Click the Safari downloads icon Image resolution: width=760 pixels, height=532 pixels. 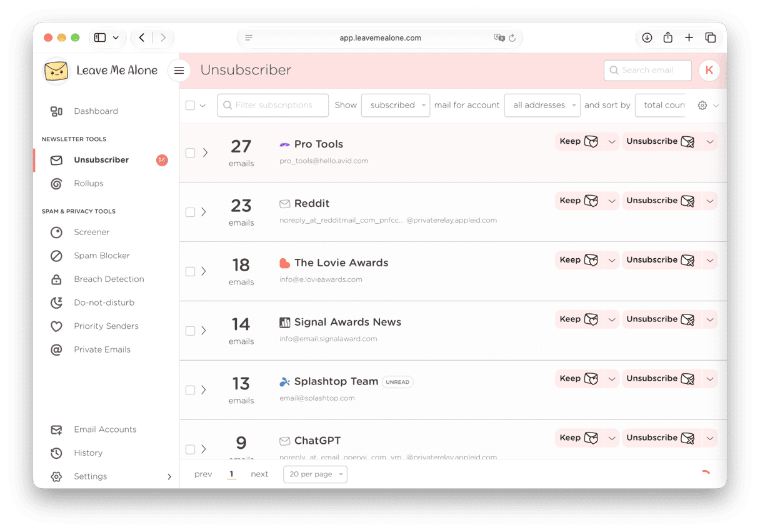[647, 38]
